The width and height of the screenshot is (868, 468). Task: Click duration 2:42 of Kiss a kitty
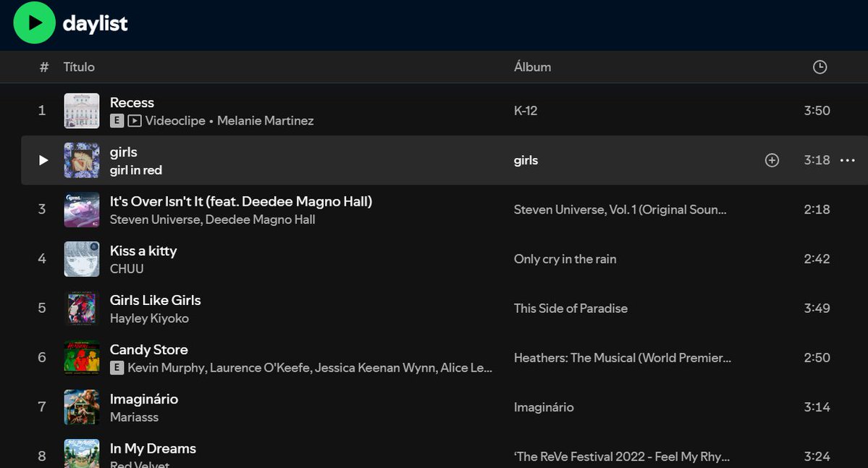(817, 259)
